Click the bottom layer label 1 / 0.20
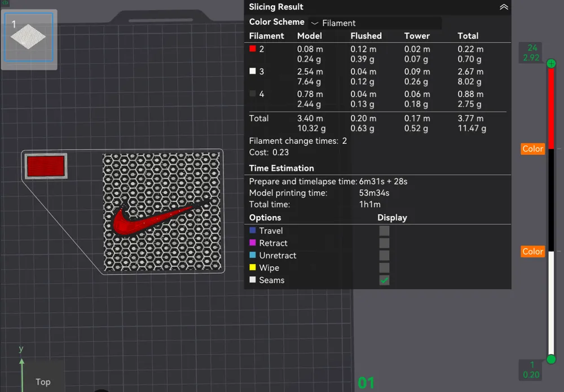Image resolution: width=564 pixels, height=392 pixels. (531, 369)
